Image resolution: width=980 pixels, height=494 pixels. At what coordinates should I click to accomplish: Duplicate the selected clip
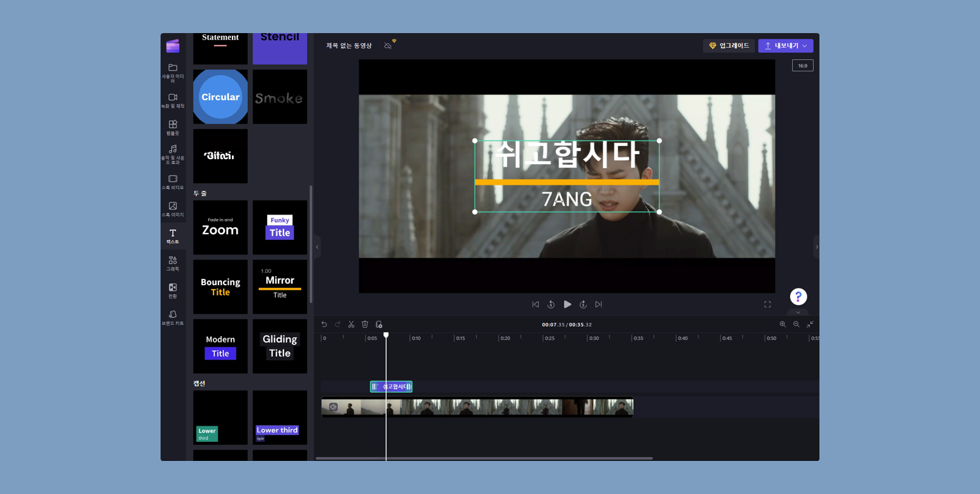point(379,324)
